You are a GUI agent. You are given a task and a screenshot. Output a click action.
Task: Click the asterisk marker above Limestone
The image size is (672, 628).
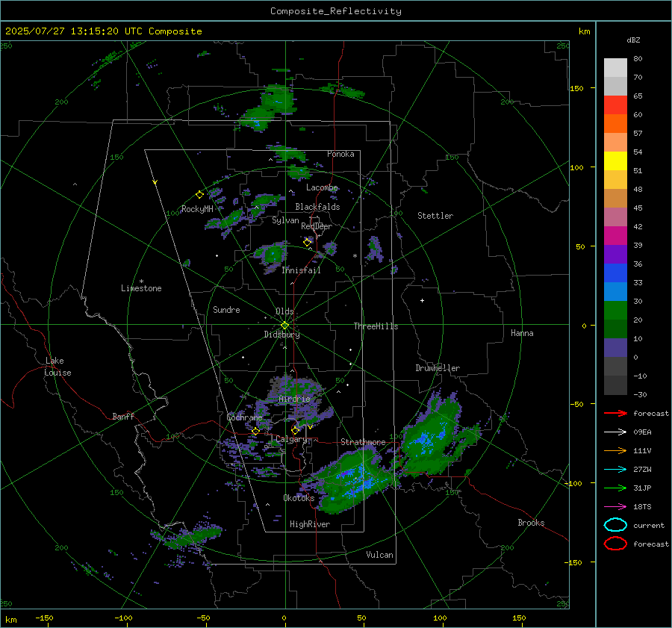141,282
